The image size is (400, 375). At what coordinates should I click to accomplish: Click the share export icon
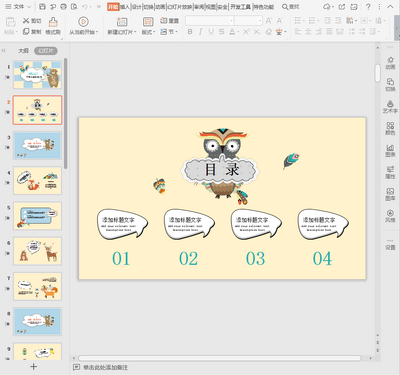(342, 7)
